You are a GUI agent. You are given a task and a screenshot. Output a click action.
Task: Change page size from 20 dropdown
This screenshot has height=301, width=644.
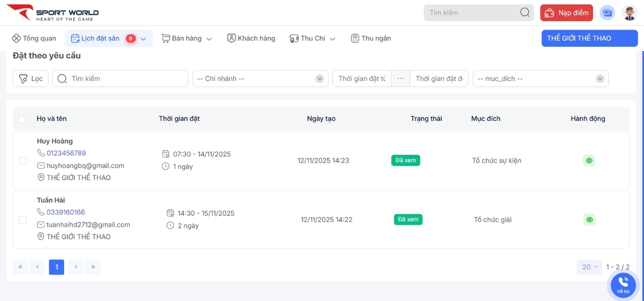point(589,267)
